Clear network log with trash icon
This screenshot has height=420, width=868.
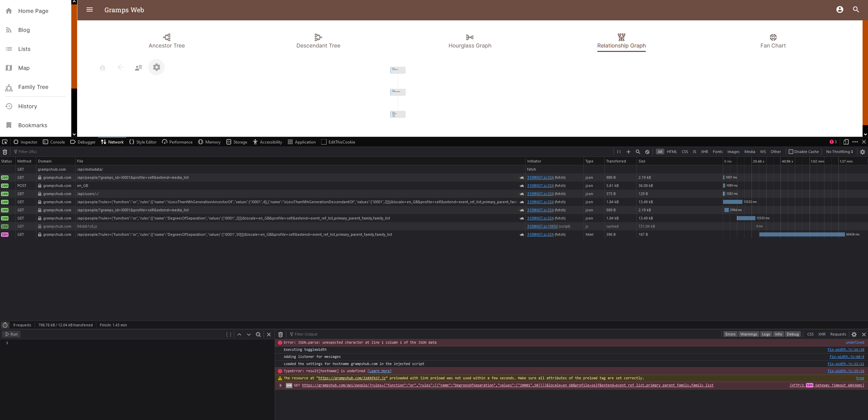[5, 152]
